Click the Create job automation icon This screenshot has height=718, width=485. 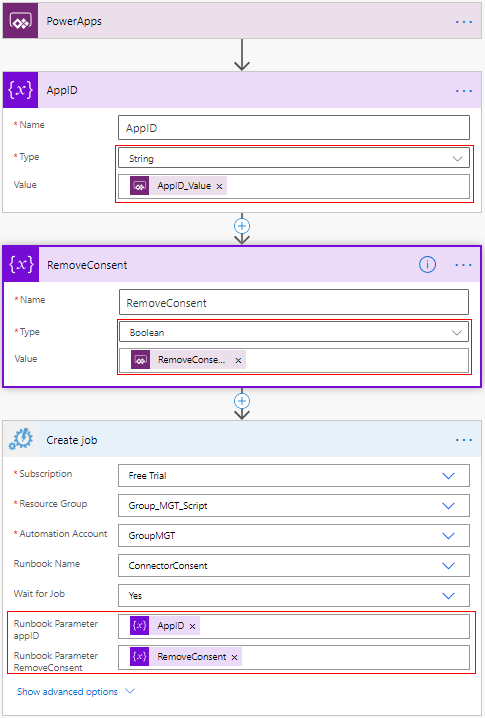(21, 440)
